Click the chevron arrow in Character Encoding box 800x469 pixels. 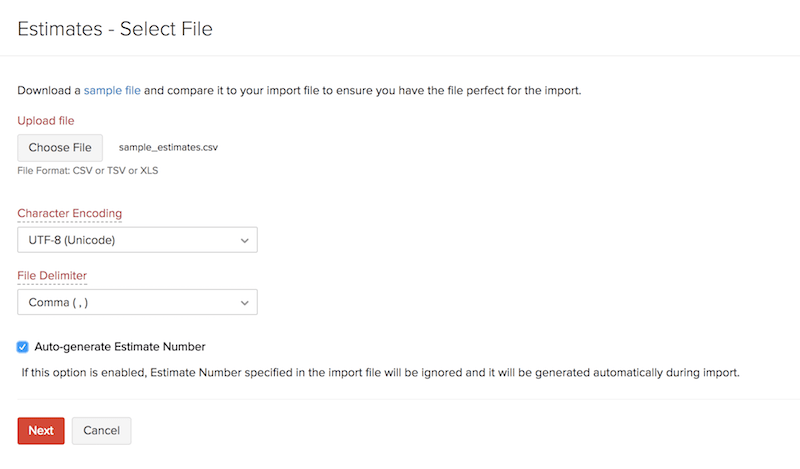pos(245,240)
